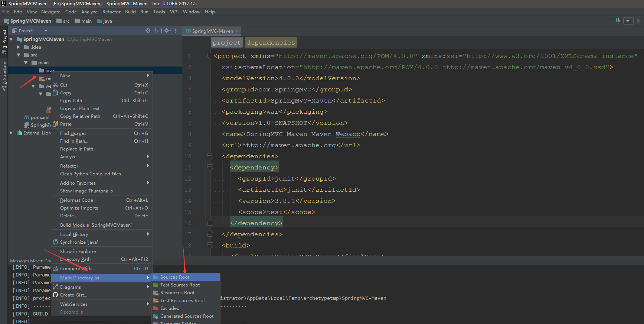
Task: Click the java folder icon in tree
Action: pos(42,71)
